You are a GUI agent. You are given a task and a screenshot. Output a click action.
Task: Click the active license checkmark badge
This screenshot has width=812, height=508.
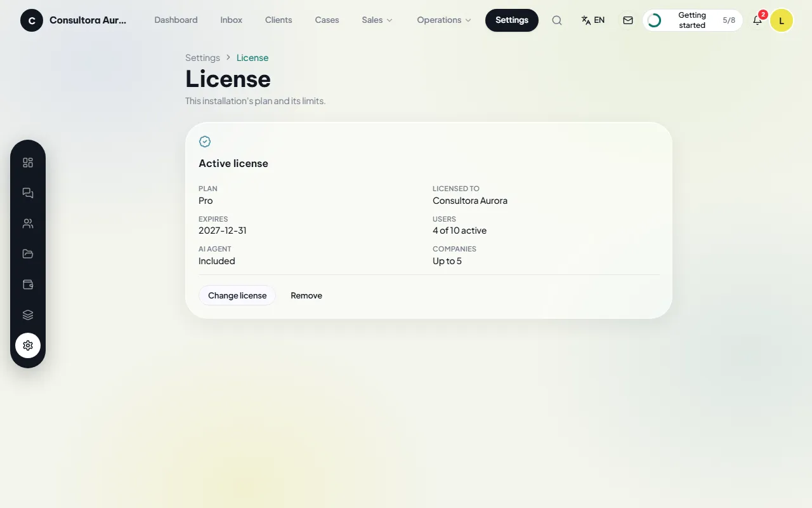pyautogui.click(x=205, y=142)
